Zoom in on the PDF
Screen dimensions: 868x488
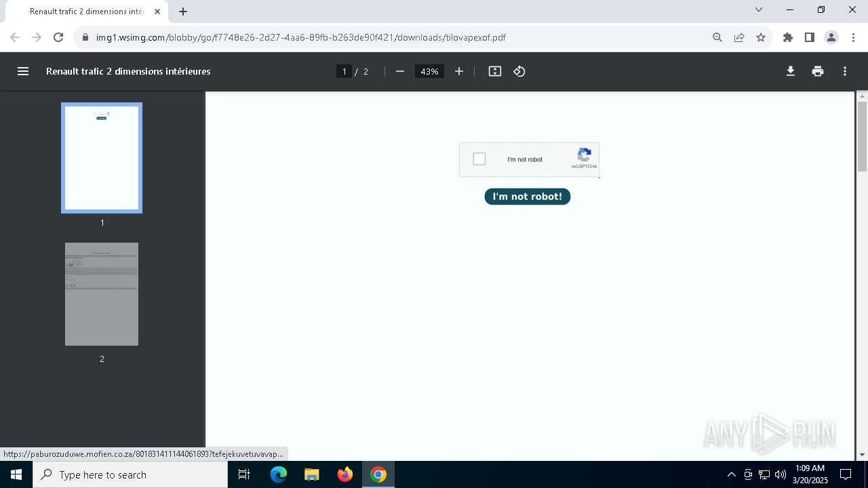(x=459, y=71)
